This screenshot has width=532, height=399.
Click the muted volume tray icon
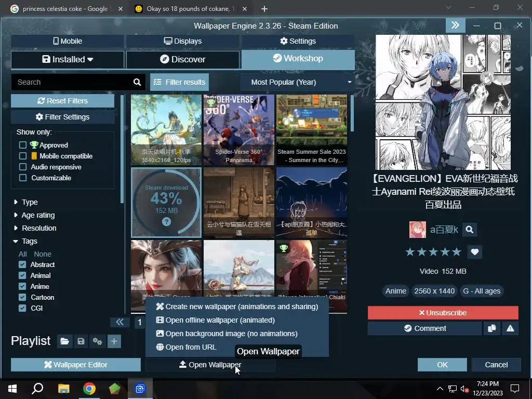click(464, 389)
